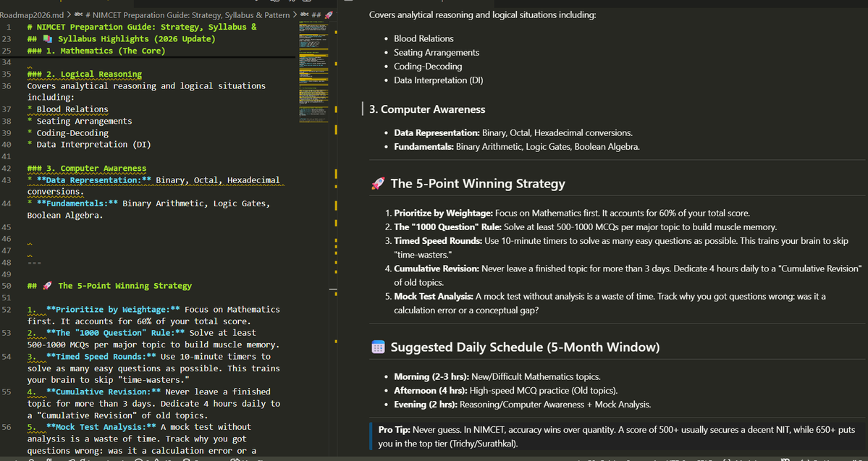
Task: Click the calendar emoji beside Suggested Daily Schedule
Action: coord(378,347)
